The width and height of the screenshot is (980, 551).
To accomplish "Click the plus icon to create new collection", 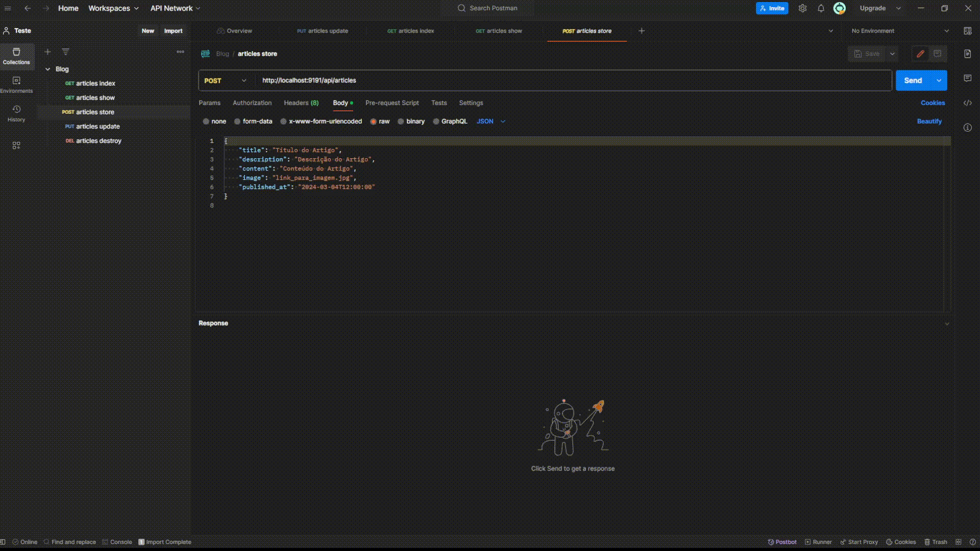I will (47, 52).
